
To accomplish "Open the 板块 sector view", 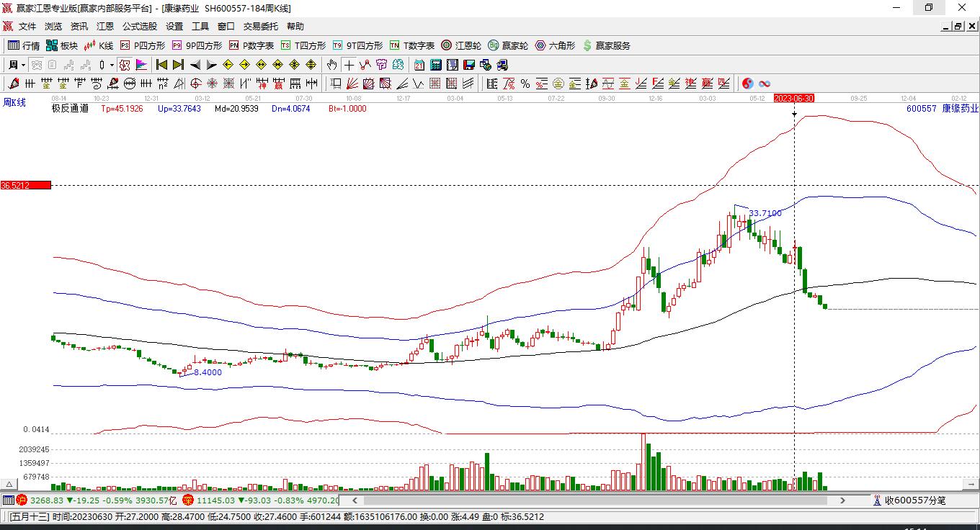I will [62, 45].
